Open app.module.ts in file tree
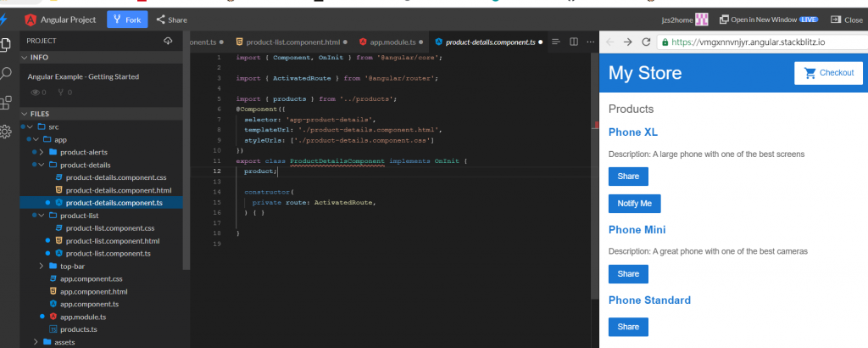 (83, 317)
